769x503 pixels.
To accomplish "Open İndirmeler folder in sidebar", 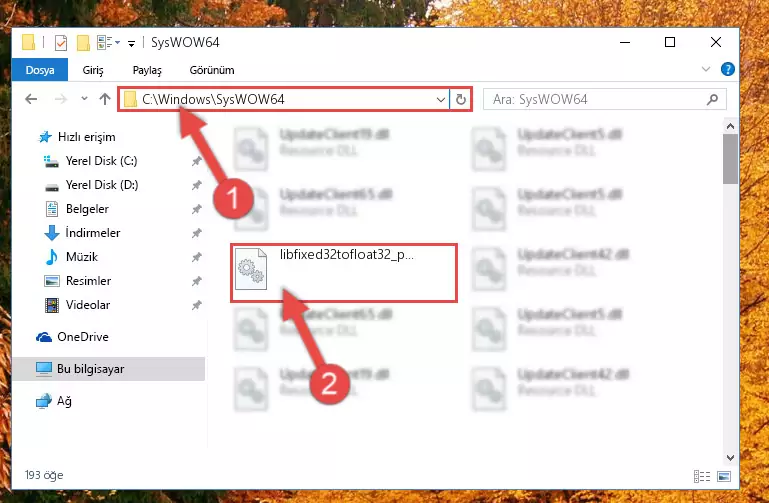I will (x=93, y=233).
